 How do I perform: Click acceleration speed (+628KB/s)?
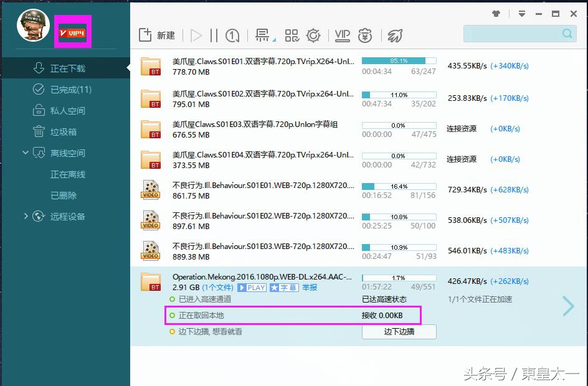coord(510,190)
